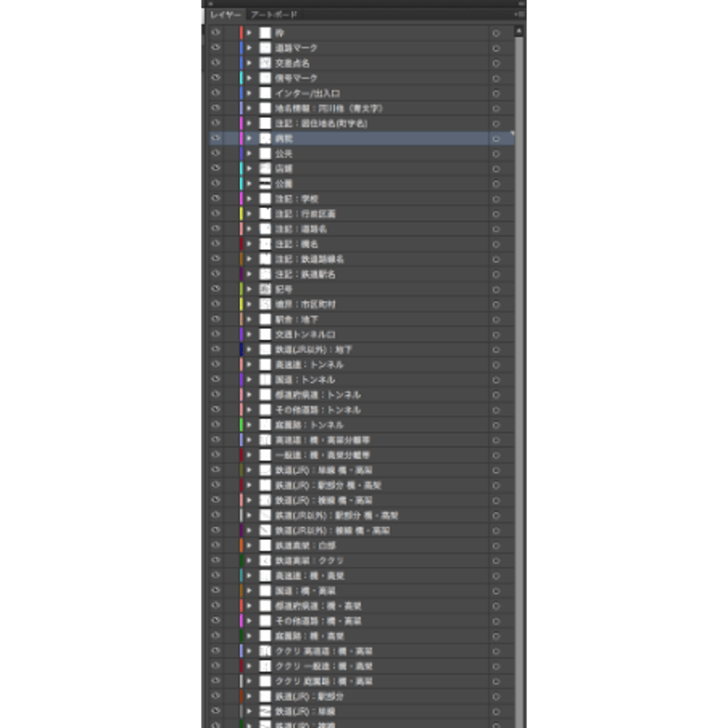Click the target circle for 枠 layer

496,33
